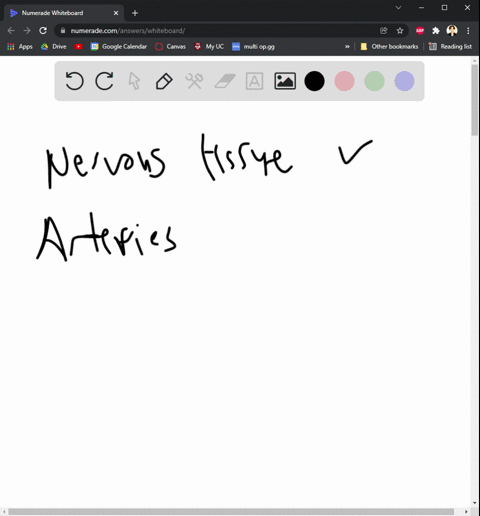Screen dimensions: 480x516
Task: Pick the purple pen color
Action: (404, 81)
